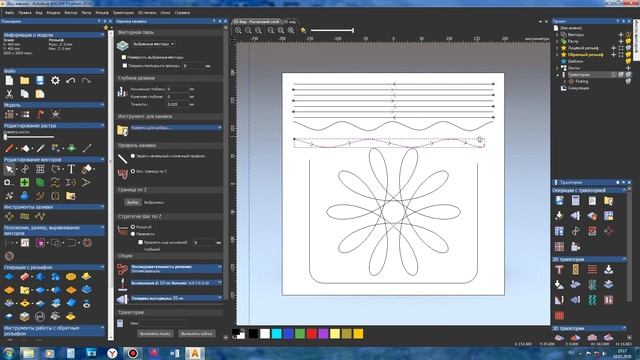Screen dimensions: 640x360
Task: Click the select button under Z boundary
Action: pos(132,202)
